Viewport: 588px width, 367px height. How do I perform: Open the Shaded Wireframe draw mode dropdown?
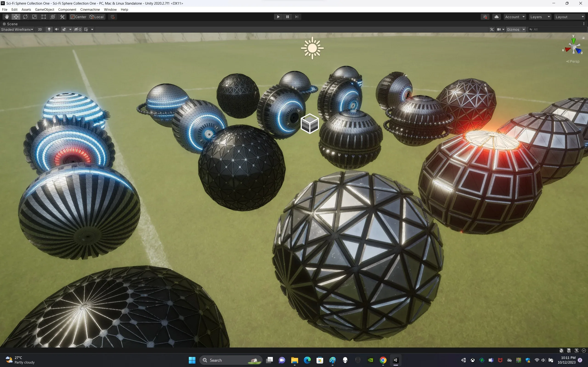pos(17,29)
